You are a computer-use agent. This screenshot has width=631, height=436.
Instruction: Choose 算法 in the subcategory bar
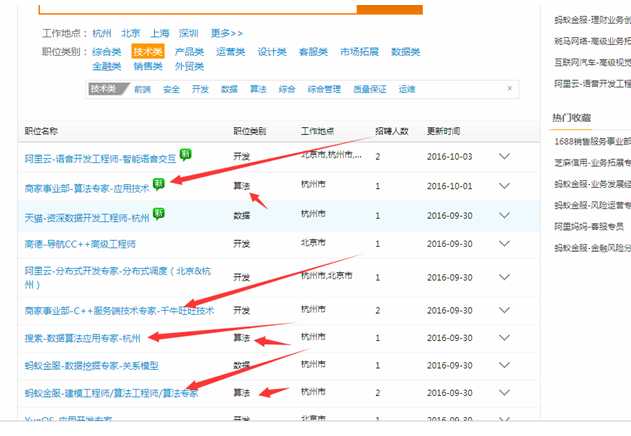click(258, 89)
